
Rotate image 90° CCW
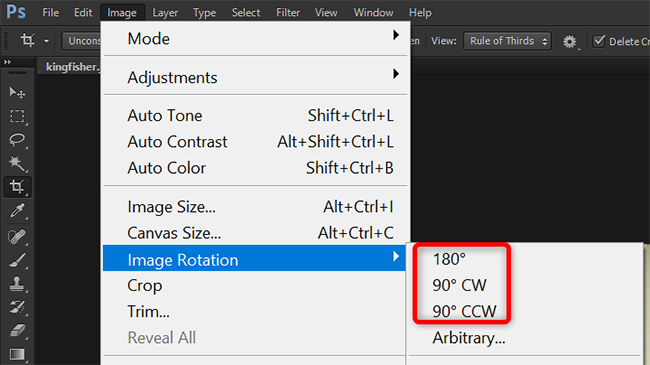tap(464, 311)
